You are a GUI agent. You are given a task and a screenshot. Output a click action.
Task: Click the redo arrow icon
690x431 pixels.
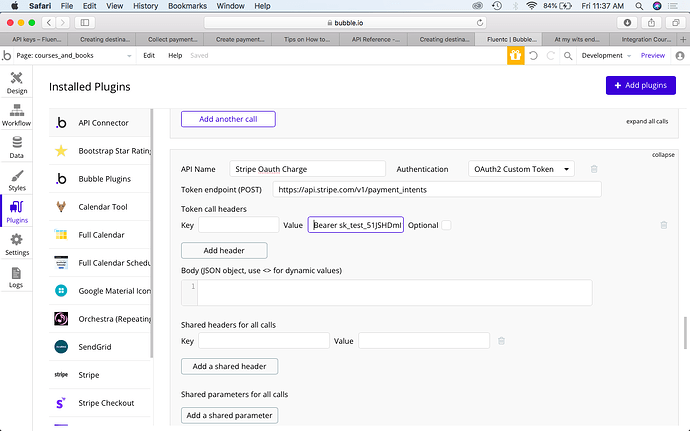[x=550, y=56]
